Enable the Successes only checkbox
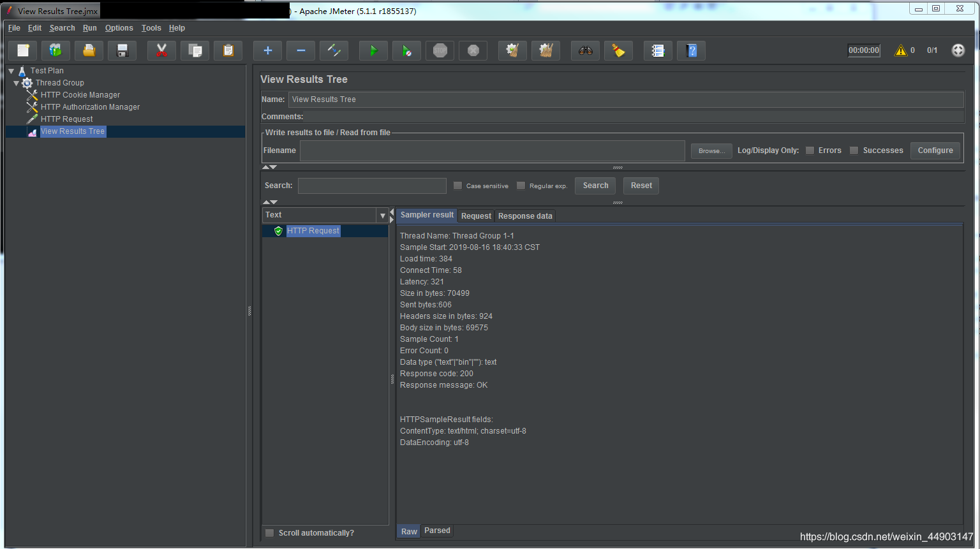The height and width of the screenshot is (549, 980). [854, 150]
